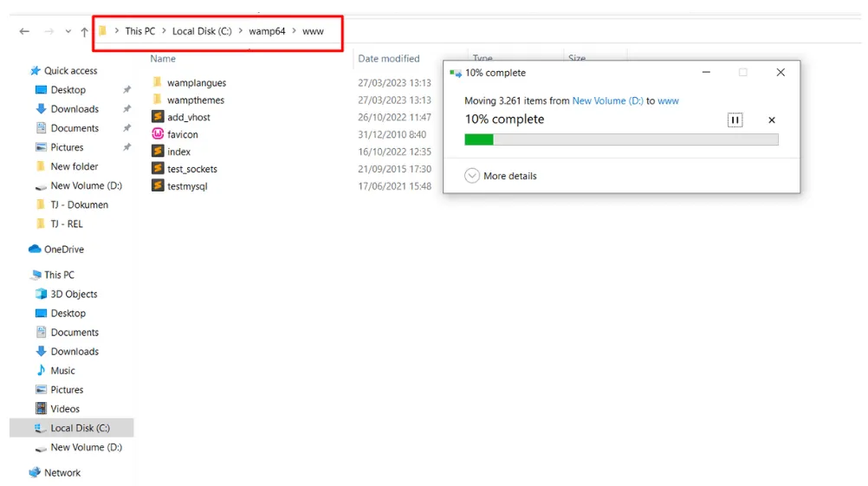This screenshot has width=868, height=486.
Task: Pause the file move operation
Action: coord(735,120)
